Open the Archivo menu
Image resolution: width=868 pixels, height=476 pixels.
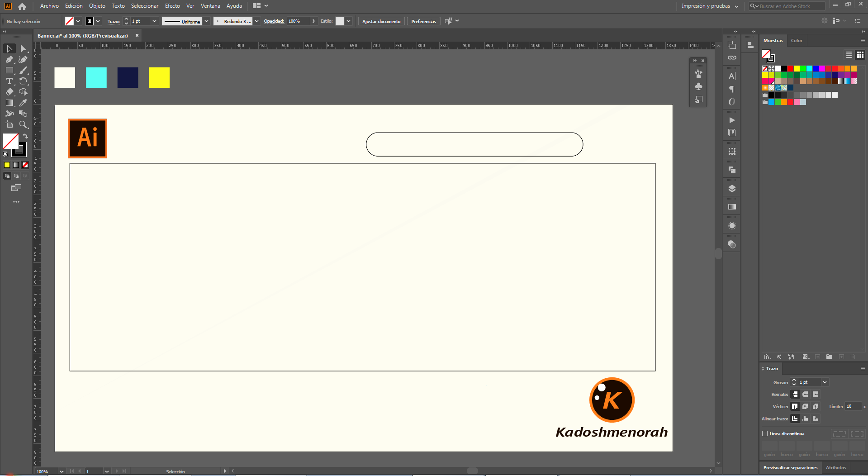coord(49,6)
